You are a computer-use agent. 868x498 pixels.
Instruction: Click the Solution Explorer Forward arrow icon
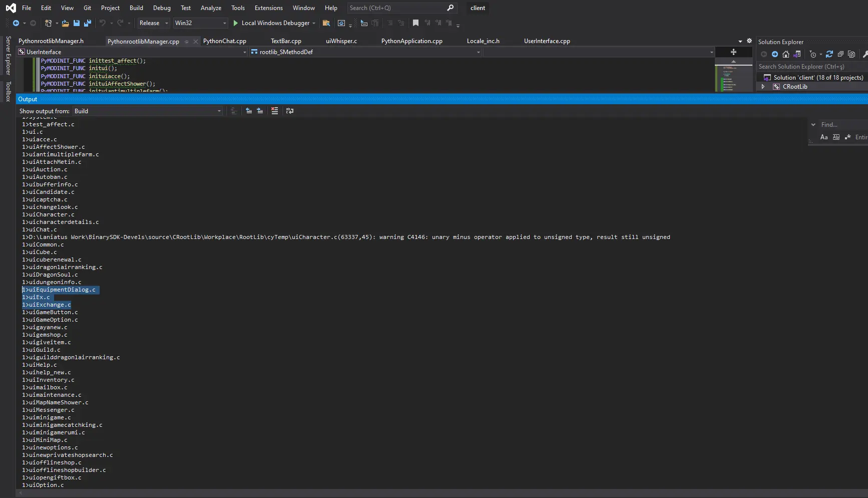tap(775, 54)
